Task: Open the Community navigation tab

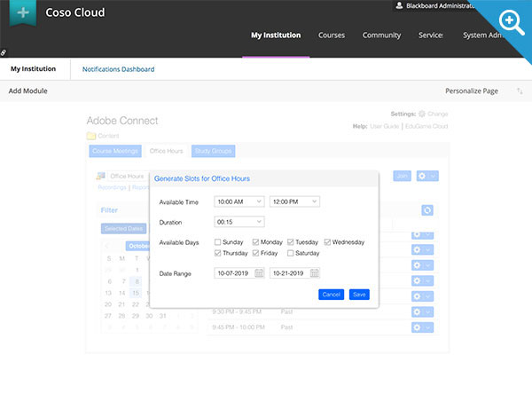Action: pos(381,35)
